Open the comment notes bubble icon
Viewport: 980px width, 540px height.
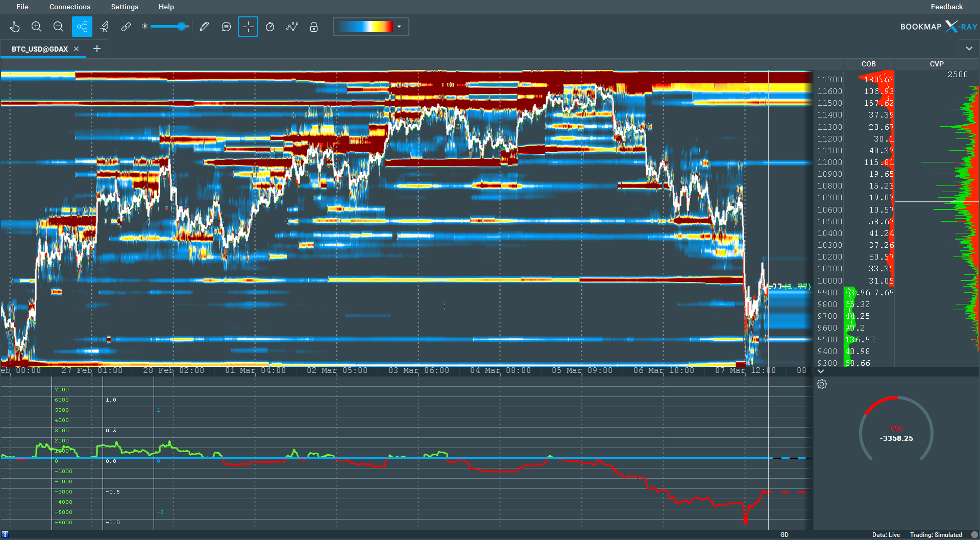(226, 27)
